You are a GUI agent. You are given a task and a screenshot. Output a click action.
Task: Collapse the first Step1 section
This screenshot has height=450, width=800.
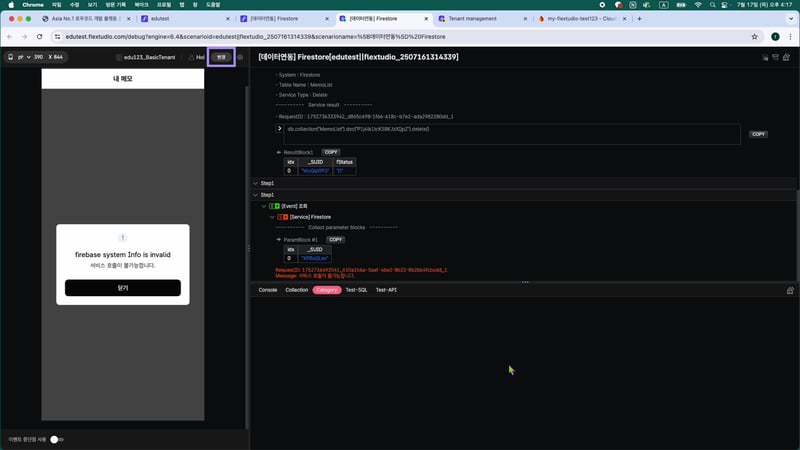(x=254, y=184)
